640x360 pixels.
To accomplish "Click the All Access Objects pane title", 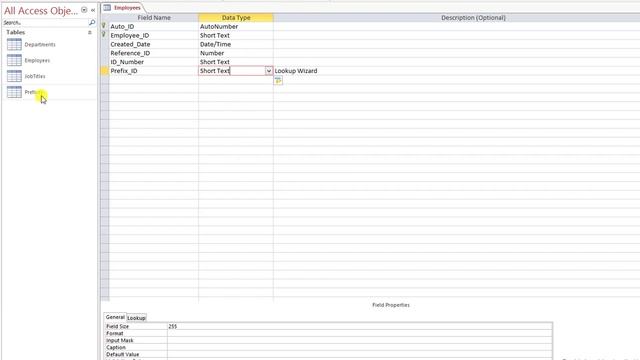I will point(41,11).
